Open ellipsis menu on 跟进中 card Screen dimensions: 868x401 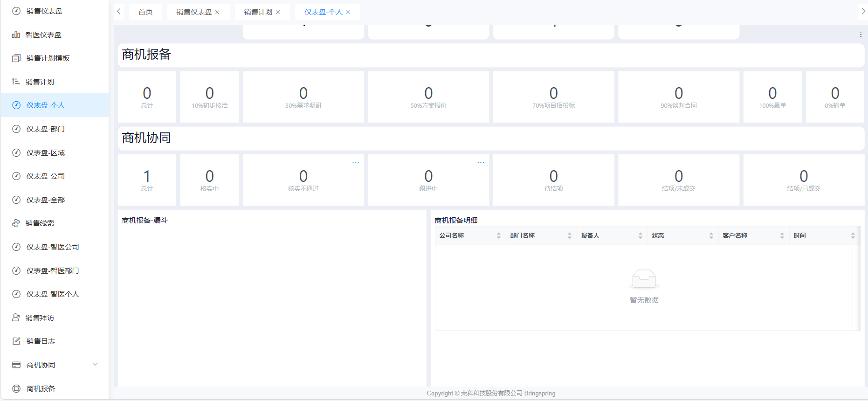[x=481, y=163]
